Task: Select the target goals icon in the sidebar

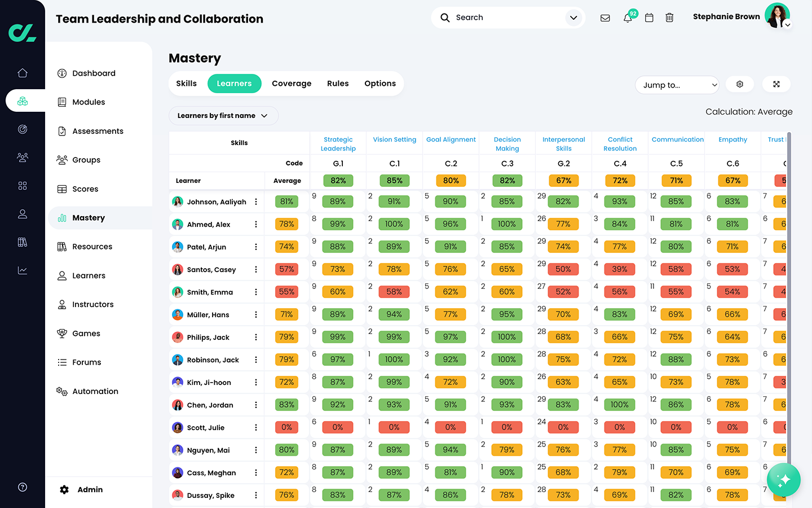Action: point(23,129)
